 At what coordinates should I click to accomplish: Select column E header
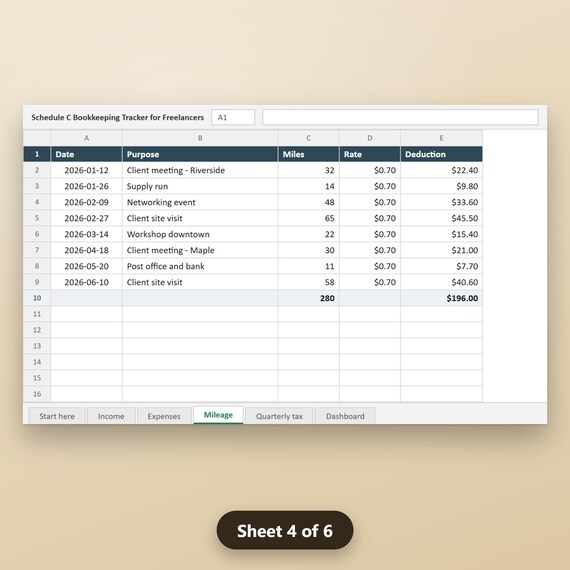coord(441,138)
